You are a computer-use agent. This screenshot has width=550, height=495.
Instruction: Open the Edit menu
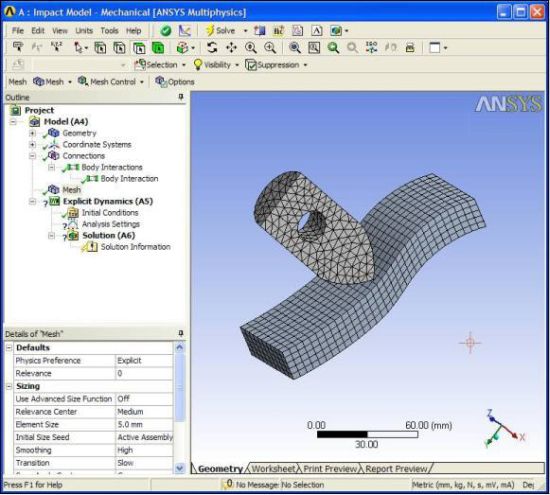(x=38, y=31)
